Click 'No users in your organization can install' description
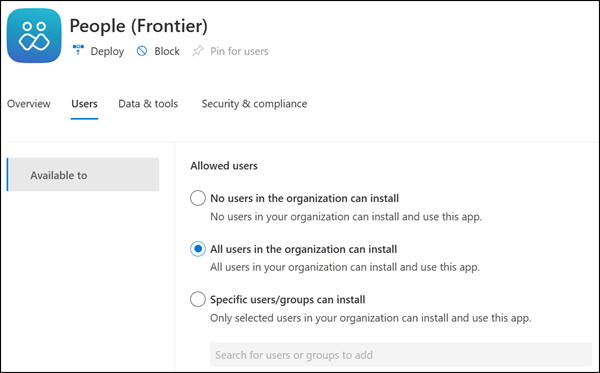 pyautogui.click(x=346, y=217)
